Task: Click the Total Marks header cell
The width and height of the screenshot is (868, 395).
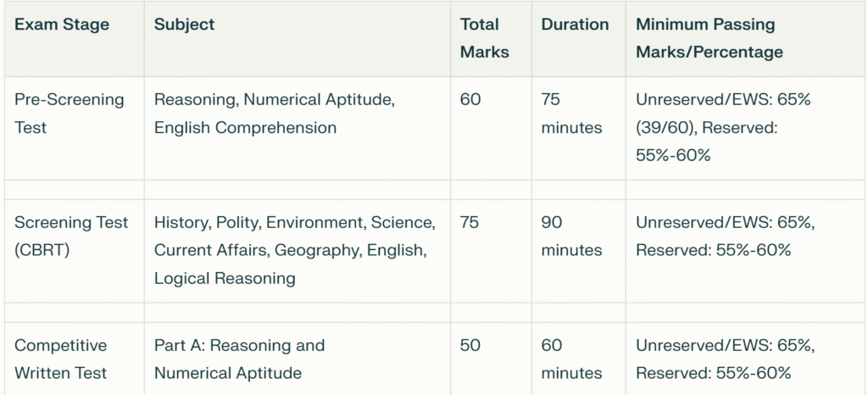Action: pos(491,39)
